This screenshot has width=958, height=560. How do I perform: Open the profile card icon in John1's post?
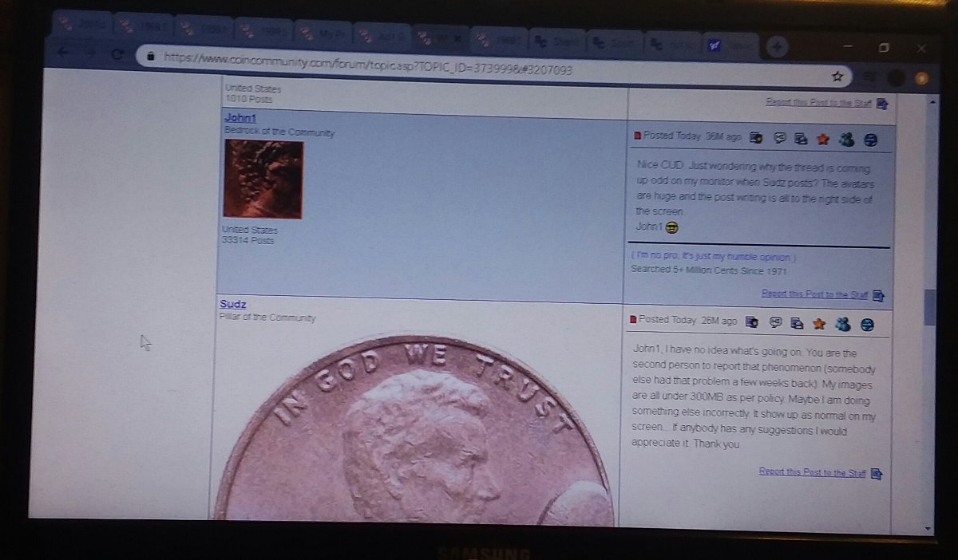coord(756,138)
